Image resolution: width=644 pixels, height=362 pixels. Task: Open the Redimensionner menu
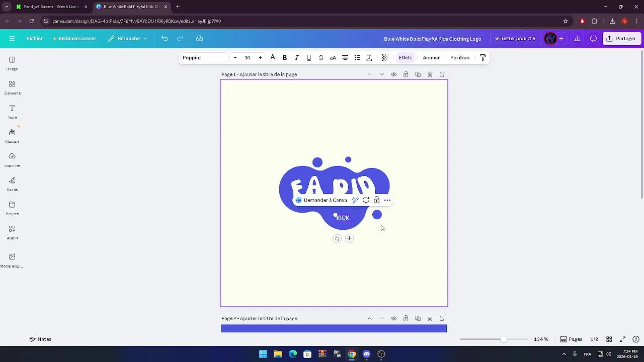pyautogui.click(x=74, y=38)
